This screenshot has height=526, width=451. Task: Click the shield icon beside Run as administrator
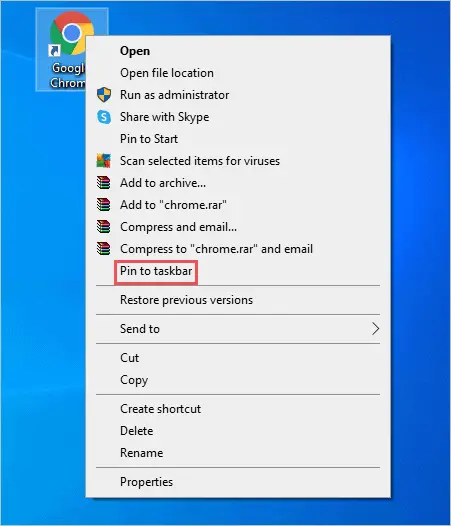pos(104,95)
